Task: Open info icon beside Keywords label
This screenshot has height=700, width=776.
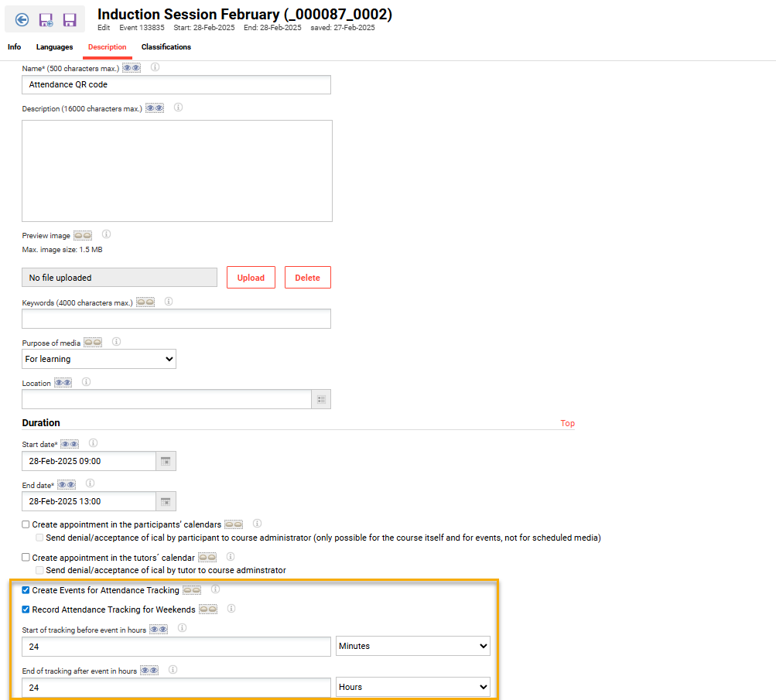Action: click(x=169, y=302)
